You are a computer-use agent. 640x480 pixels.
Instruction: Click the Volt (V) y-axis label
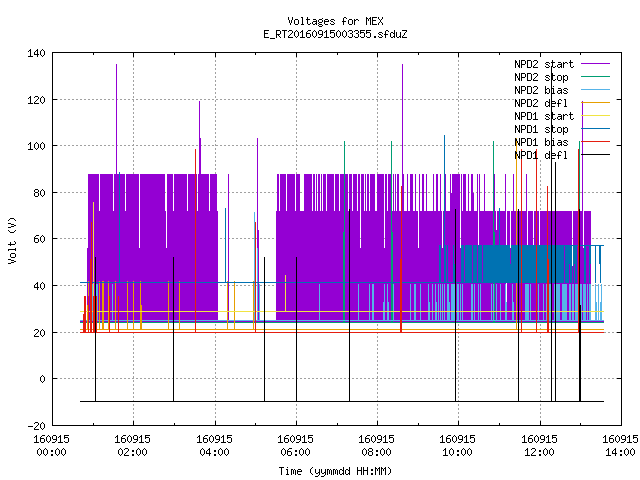13,240
